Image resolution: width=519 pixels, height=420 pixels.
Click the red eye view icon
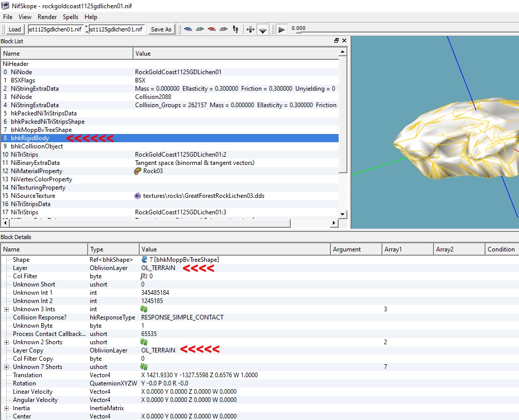tap(212, 29)
